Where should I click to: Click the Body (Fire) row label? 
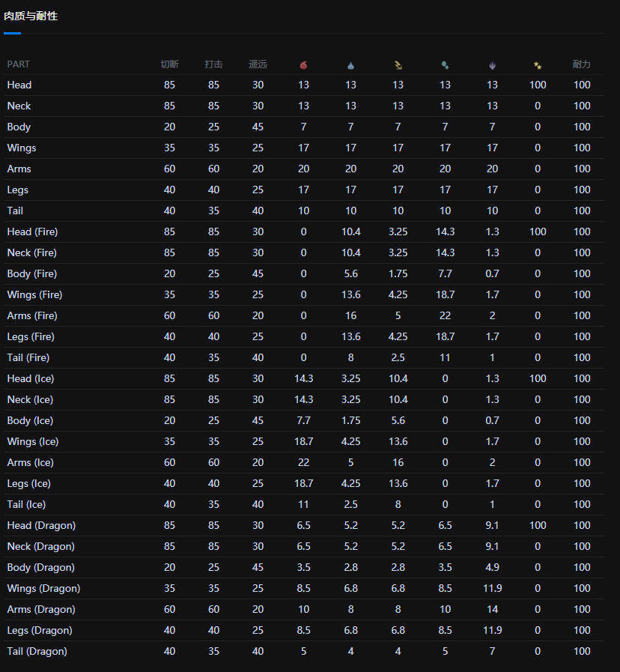pos(31,274)
